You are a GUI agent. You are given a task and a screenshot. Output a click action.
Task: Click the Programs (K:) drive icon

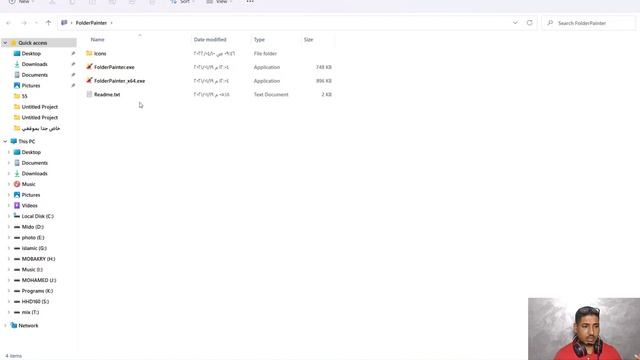tap(17, 291)
